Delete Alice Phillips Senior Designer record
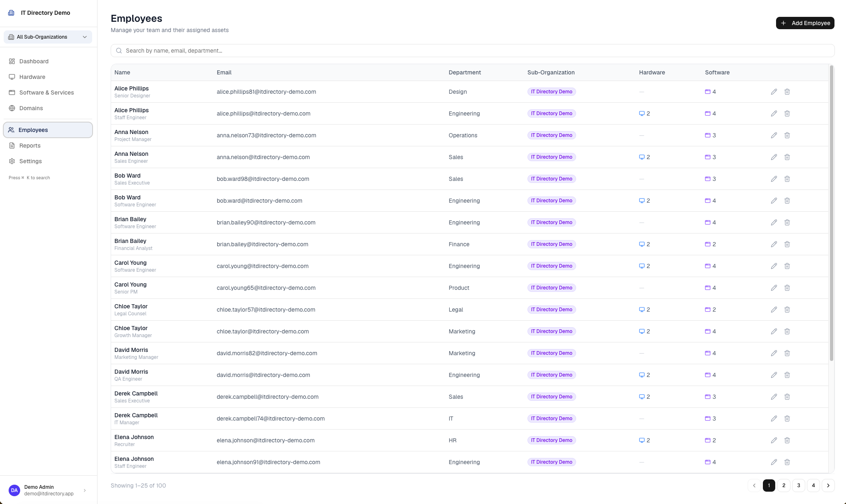This screenshot has height=504, width=846. click(787, 92)
